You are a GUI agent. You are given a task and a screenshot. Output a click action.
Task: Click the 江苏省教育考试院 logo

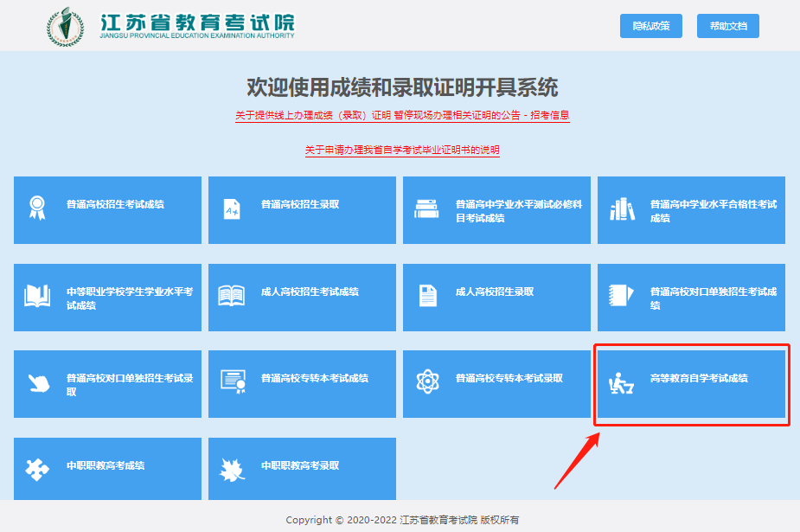tap(171, 25)
